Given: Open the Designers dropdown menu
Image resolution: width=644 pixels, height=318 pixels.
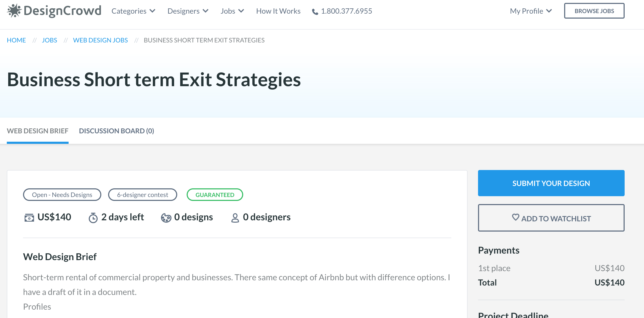Looking at the screenshot, I should (188, 11).
